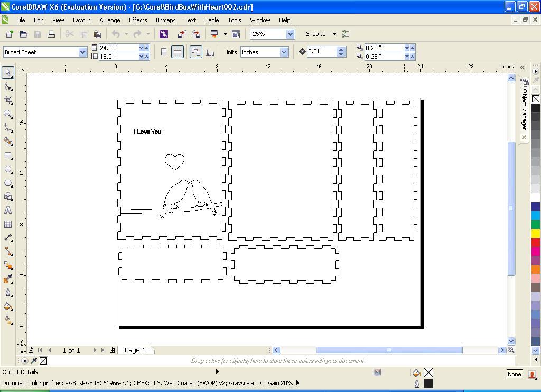Switch to the Page 1 tab
The width and height of the screenshot is (541, 392).
135,350
